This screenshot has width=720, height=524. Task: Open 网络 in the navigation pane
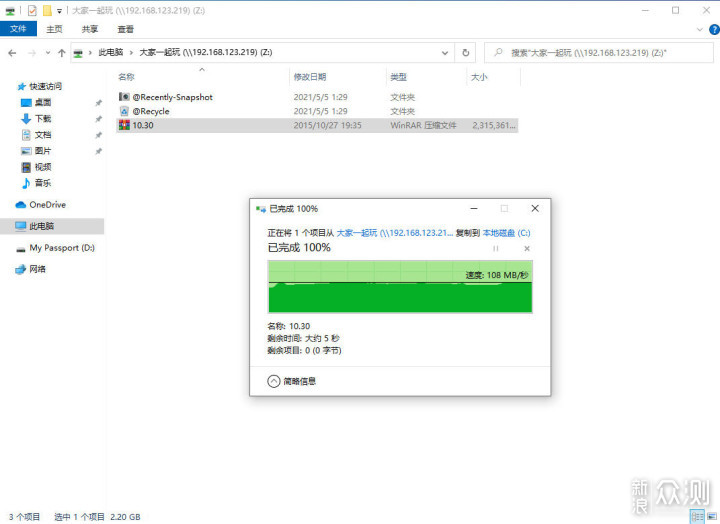37,269
